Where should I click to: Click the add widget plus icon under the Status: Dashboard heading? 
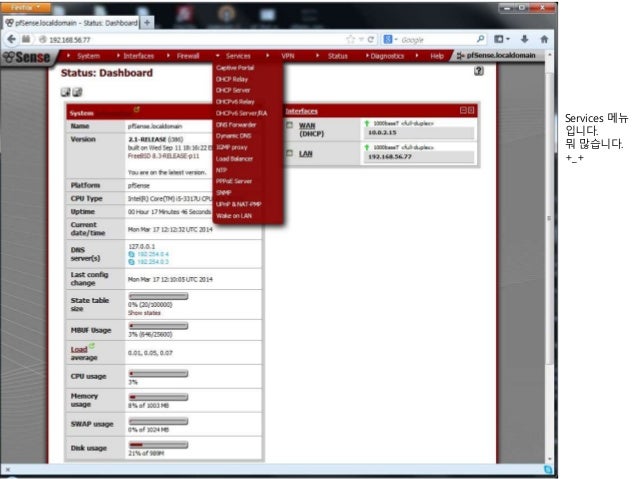click(x=65, y=92)
